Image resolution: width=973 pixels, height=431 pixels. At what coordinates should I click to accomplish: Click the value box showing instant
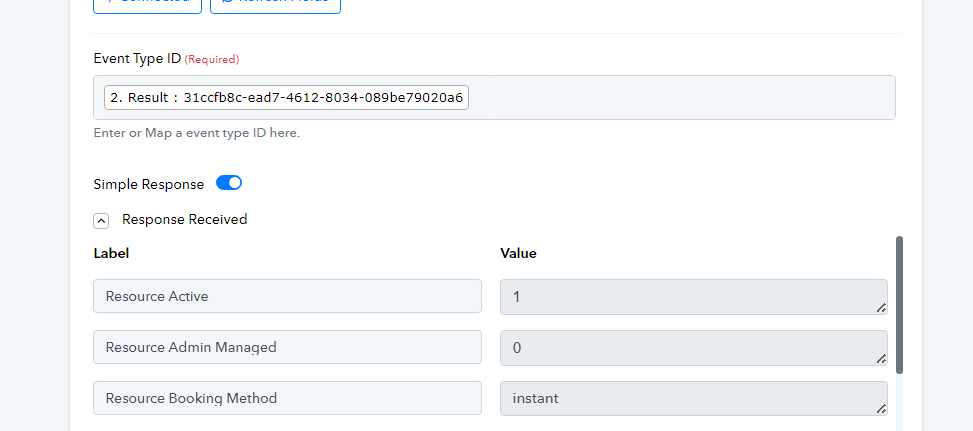694,398
